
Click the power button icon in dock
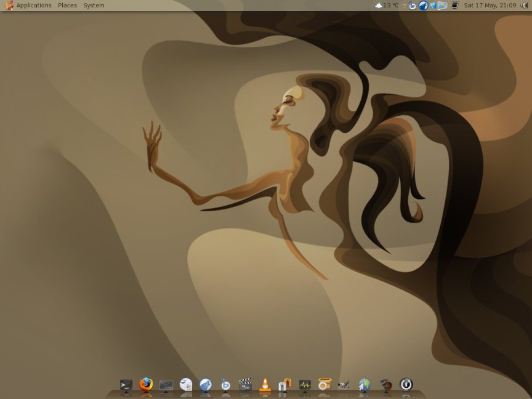(x=406, y=384)
